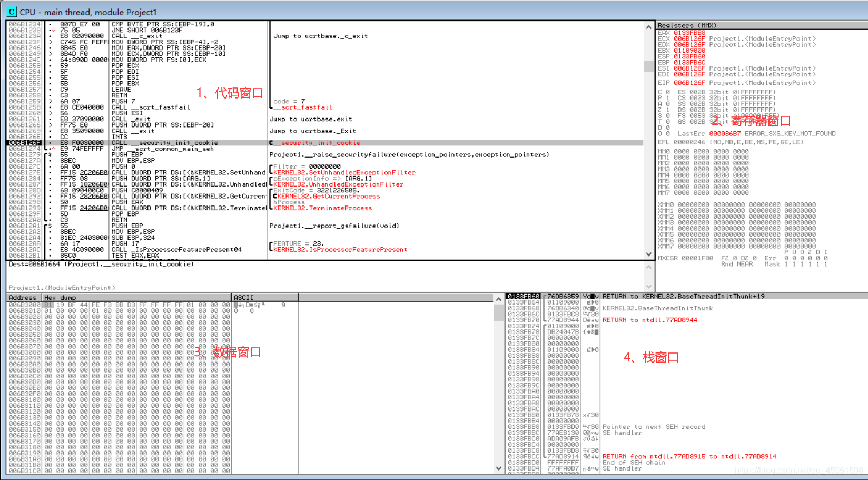Viewport: 868px width, 480px height.
Task: Click the Address column header in dump pane
Action: pyautogui.click(x=24, y=298)
